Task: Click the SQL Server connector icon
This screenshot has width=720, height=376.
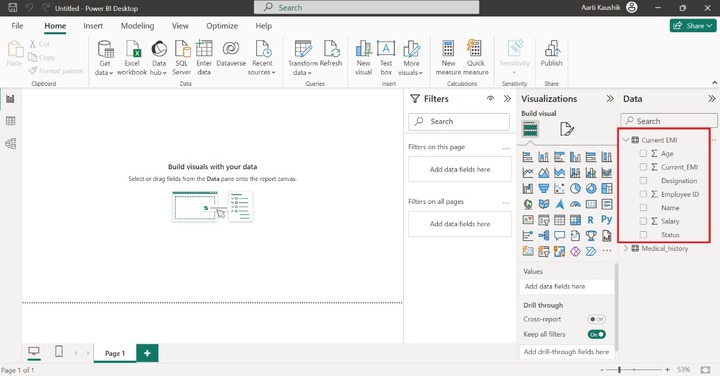Action: click(x=182, y=58)
